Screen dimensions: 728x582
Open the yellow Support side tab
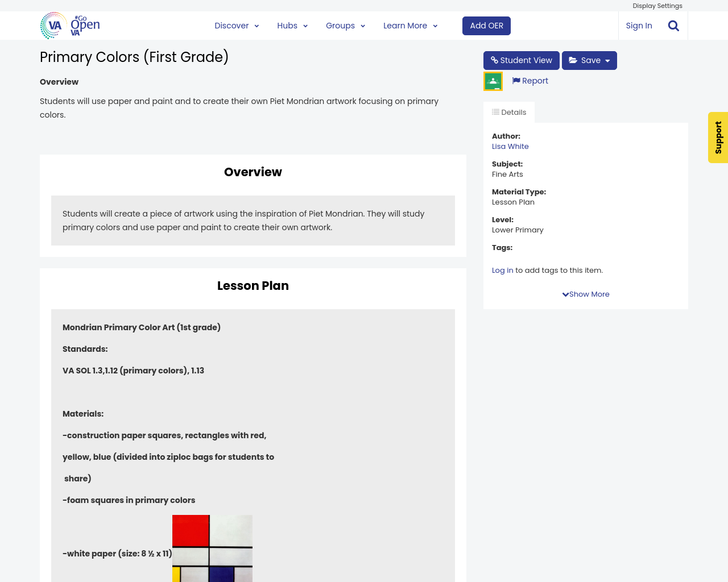(718, 138)
